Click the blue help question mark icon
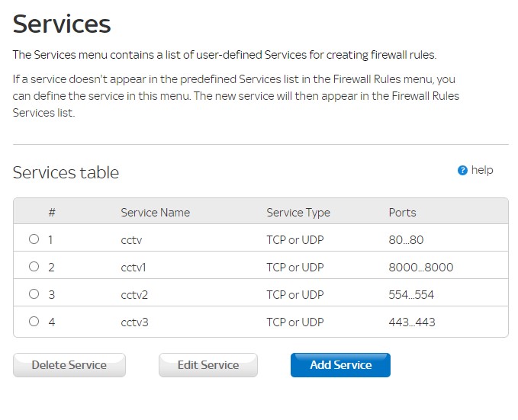 (x=462, y=171)
